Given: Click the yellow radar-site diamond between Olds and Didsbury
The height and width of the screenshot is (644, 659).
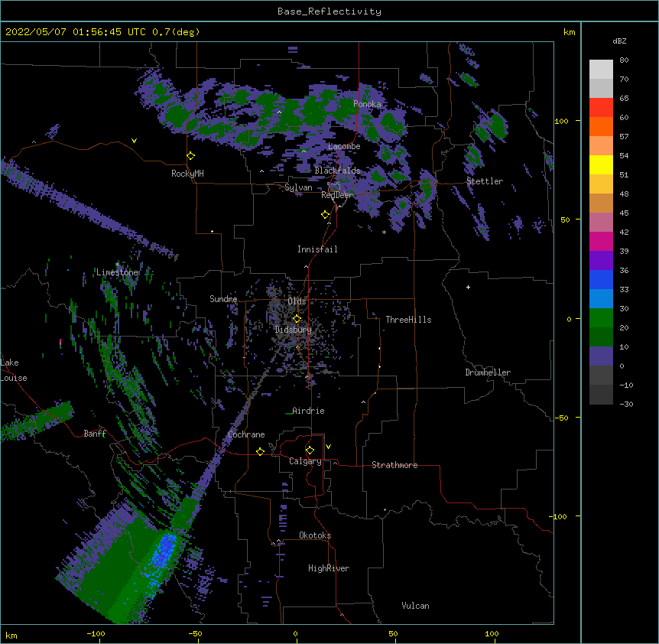Looking at the screenshot, I should point(297,319).
